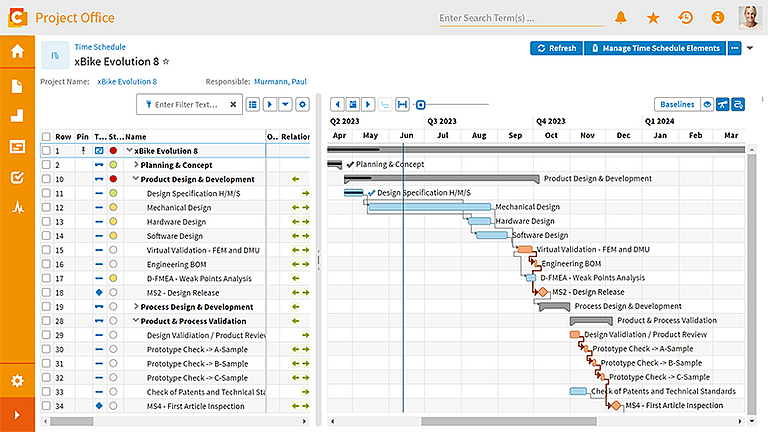
Task: Open the Murmann, Paul responsible link
Action: [x=280, y=81]
